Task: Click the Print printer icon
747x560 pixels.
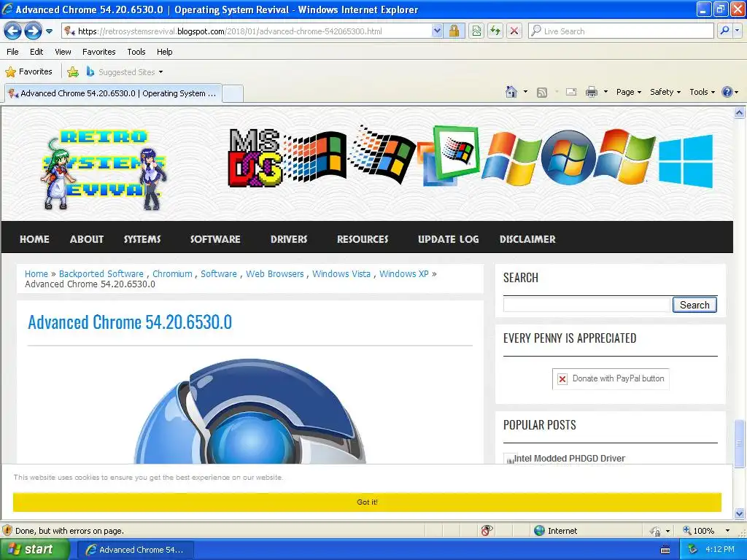Action: coord(591,92)
